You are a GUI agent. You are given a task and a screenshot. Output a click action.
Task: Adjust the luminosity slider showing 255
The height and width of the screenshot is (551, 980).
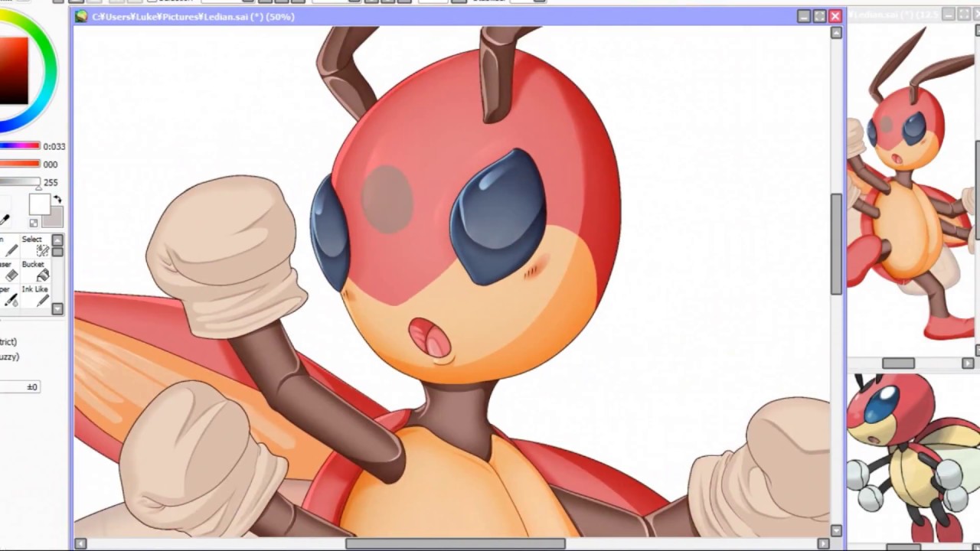[20, 182]
